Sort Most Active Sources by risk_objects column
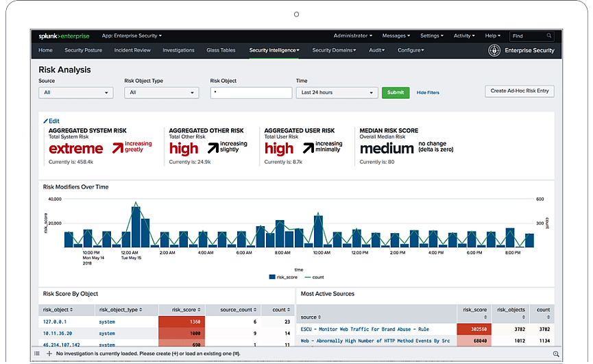Screen dimensions: 593x364 [511, 313]
